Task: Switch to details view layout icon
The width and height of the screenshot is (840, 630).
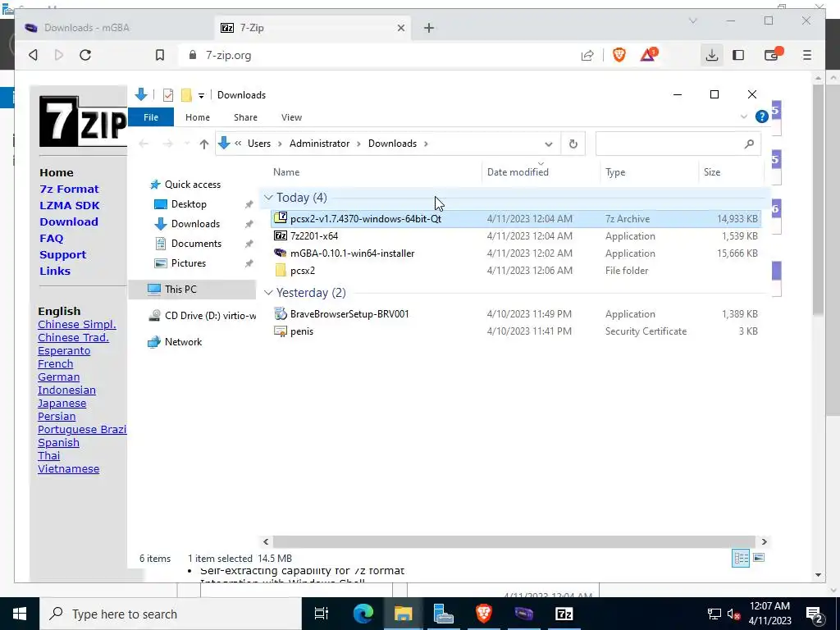Action: 741,558
